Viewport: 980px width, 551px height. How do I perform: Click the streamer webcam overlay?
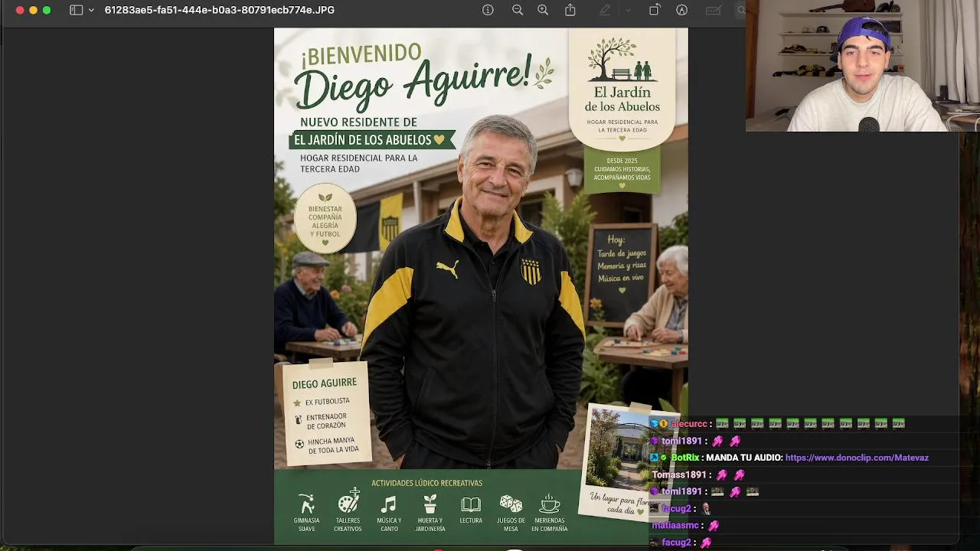(x=863, y=66)
